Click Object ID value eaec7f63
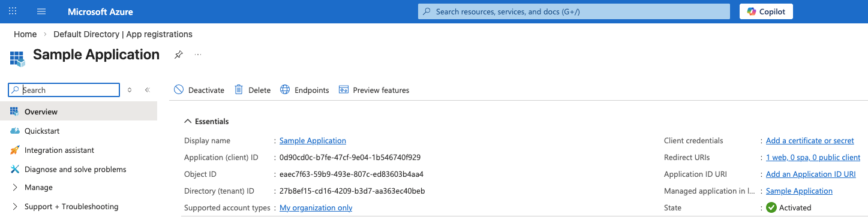Screen dimensions: 868x217 [x=352, y=174]
